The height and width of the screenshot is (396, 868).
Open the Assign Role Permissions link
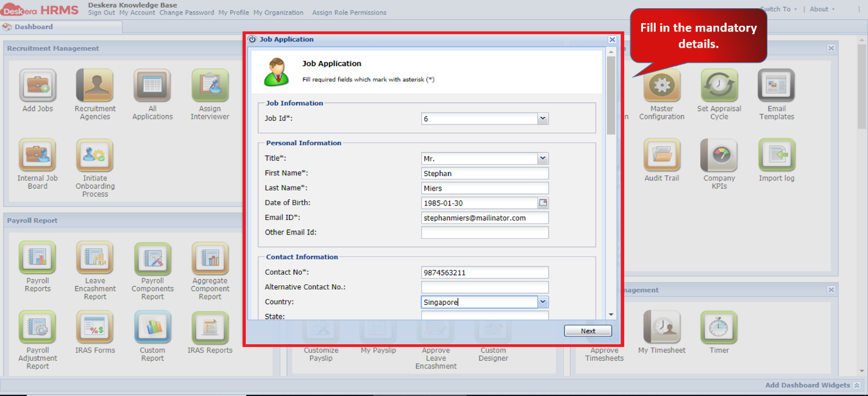point(349,13)
